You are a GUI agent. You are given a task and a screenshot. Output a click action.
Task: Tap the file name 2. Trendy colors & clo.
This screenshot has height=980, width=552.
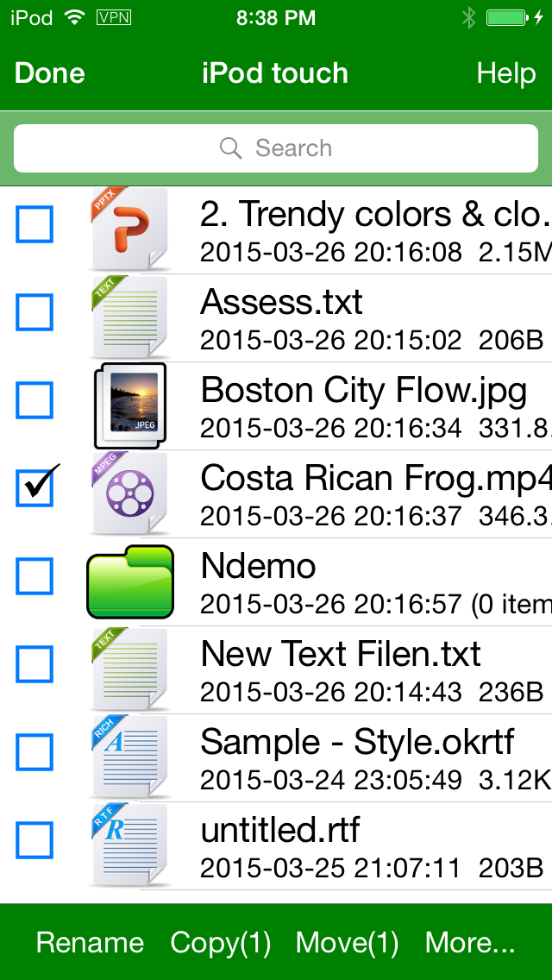pyautogui.click(x=376, y=214)
